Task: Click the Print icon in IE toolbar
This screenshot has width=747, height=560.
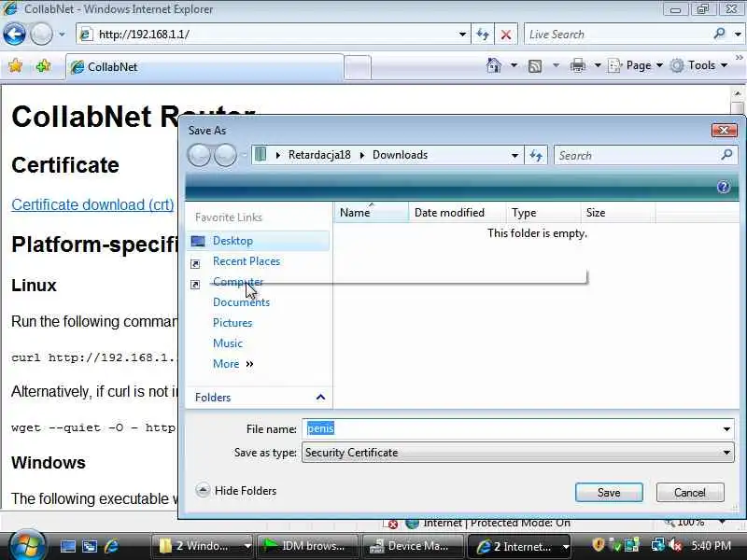Action: (x=577, y=65)
